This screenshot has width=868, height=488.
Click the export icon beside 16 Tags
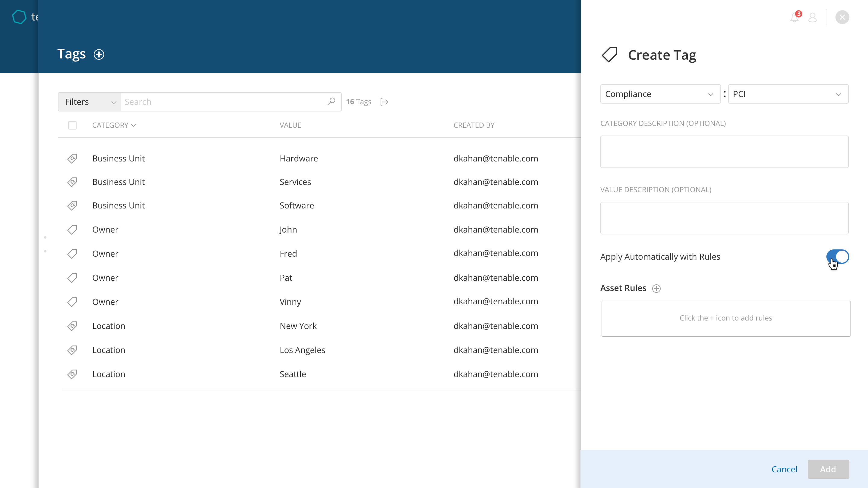coord(384,102)
